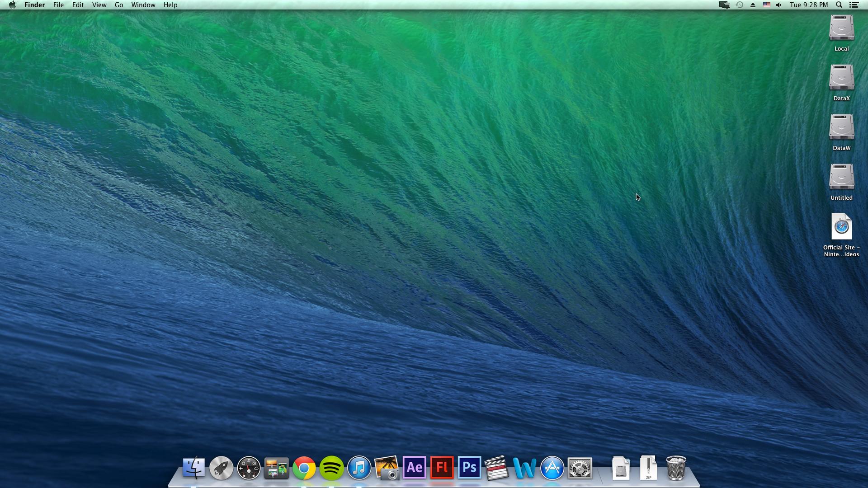Click the eject menu bar icon
The image size is (868, 488).
tap(753, 5)
